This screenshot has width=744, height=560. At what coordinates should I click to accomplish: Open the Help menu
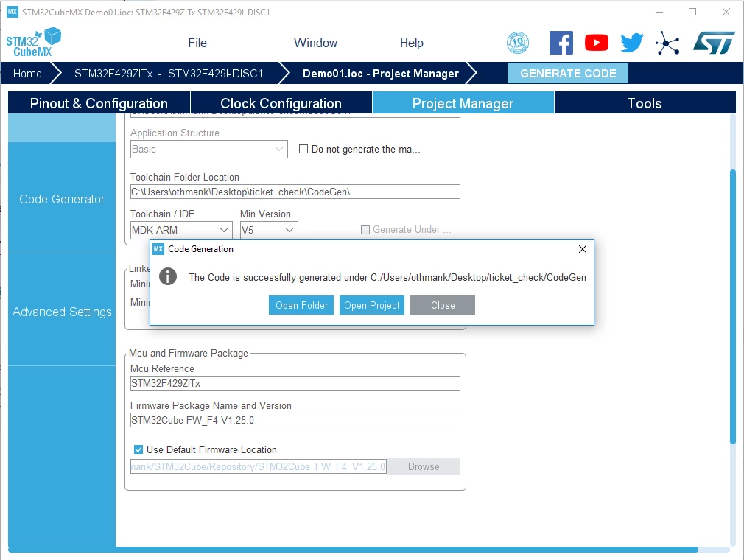coord(411,43)
